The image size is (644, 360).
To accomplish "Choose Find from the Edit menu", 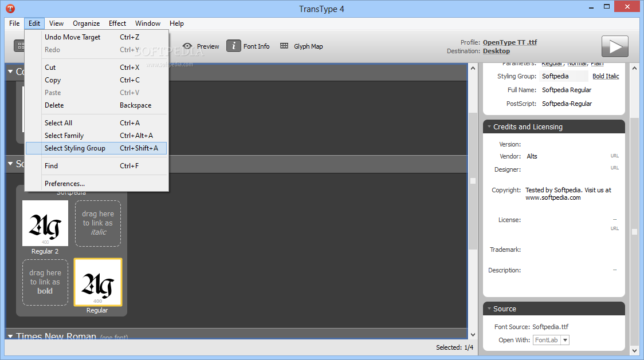I will [96, 166].
